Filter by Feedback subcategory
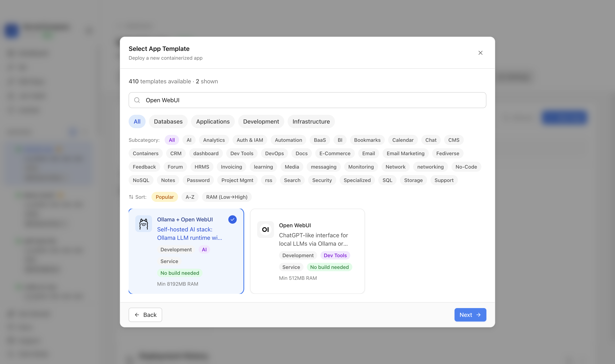The image size is (615, 364). (144, 167)
